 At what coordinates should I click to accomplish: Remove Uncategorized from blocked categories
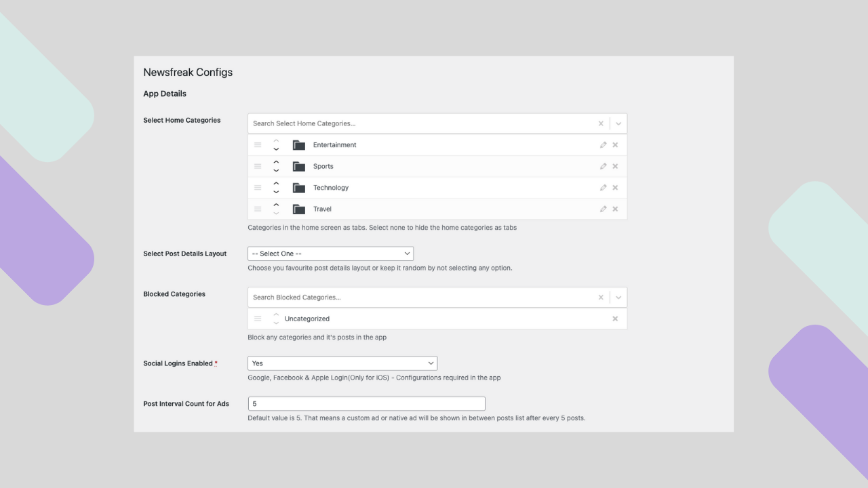point(615,319)
